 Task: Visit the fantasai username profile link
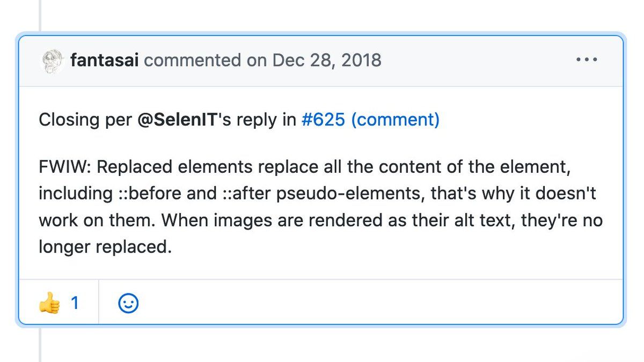[x=105, y=61]
